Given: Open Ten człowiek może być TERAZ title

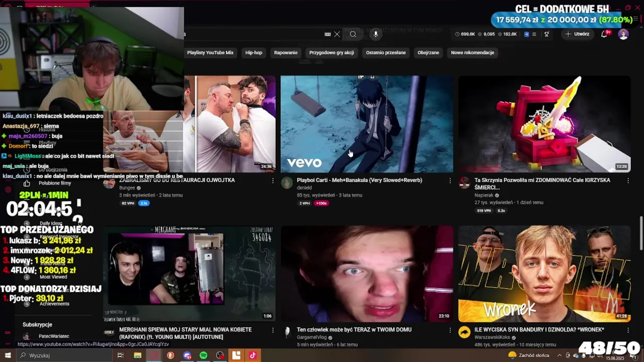Looking at the screenshot, I should tap(354, 329).
